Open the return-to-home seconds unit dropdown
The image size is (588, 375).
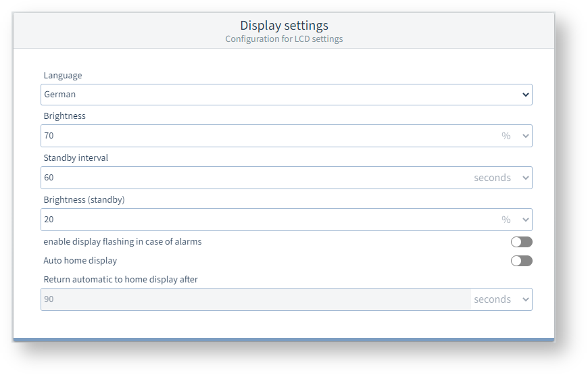click(x=501, y=299)
